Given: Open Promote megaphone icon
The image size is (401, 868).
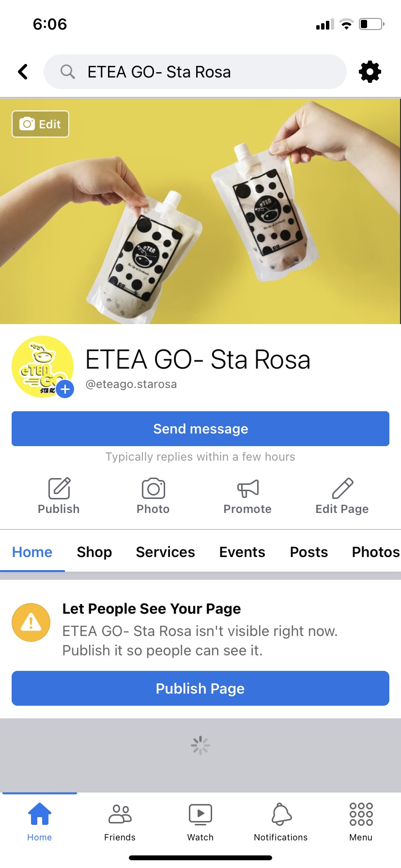Looking at the screenshot, I should click(x=248, y=488).
